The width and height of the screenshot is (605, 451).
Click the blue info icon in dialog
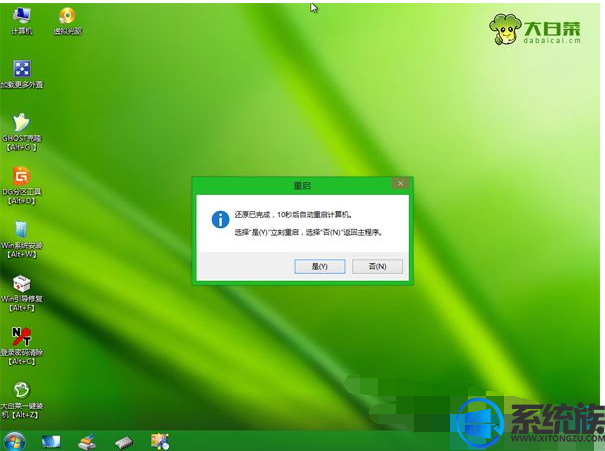pyautogui.click(x=220, y=220)
